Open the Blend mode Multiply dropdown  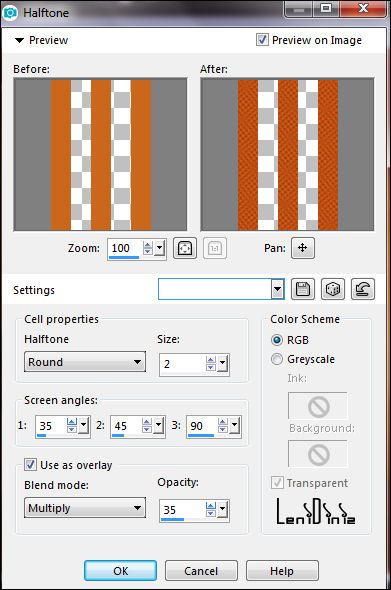pyautogui.click(x=85, y=508)
